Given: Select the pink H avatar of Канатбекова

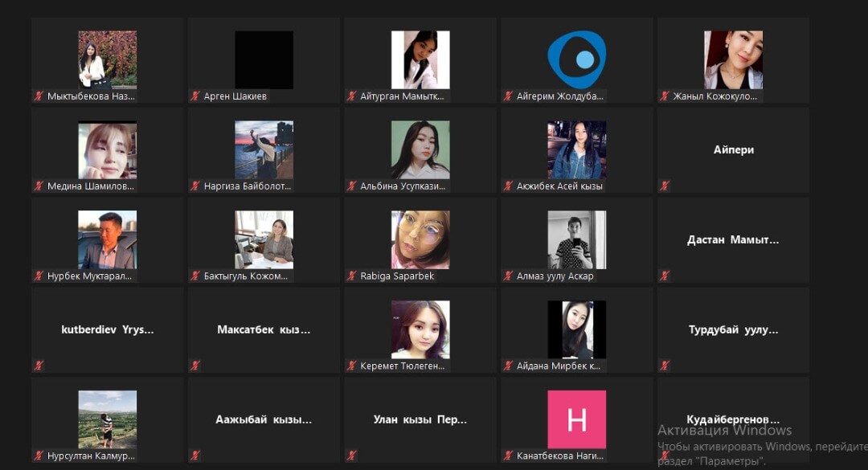Looking at the screenshot, I should coord(576,419).
